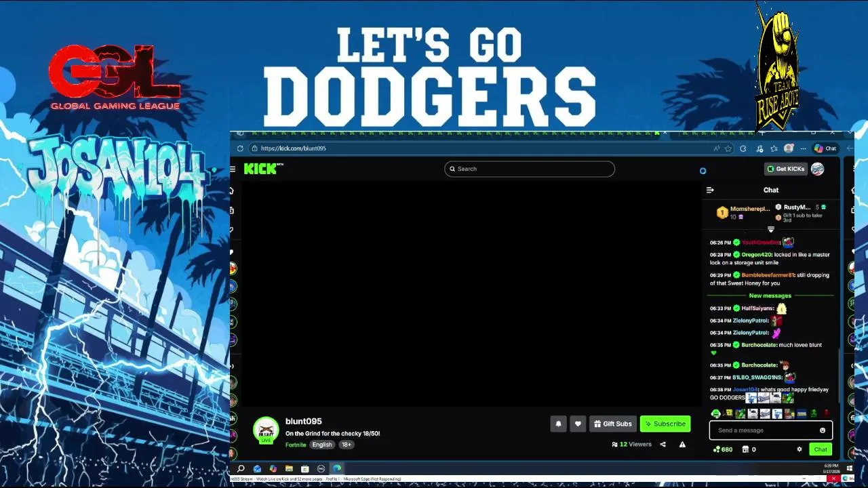Toggle stream notifications bell

point(558,424)
